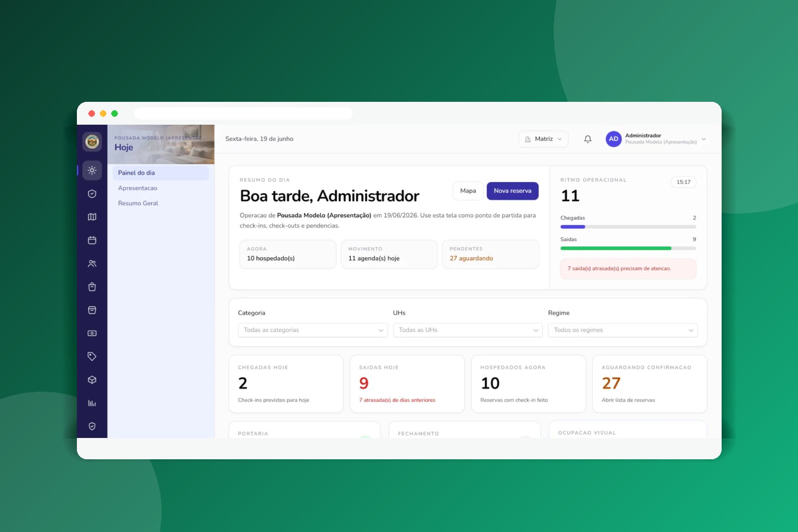798x532 pixels.
Task: Click the Mapa button
Action: point(468,191)
